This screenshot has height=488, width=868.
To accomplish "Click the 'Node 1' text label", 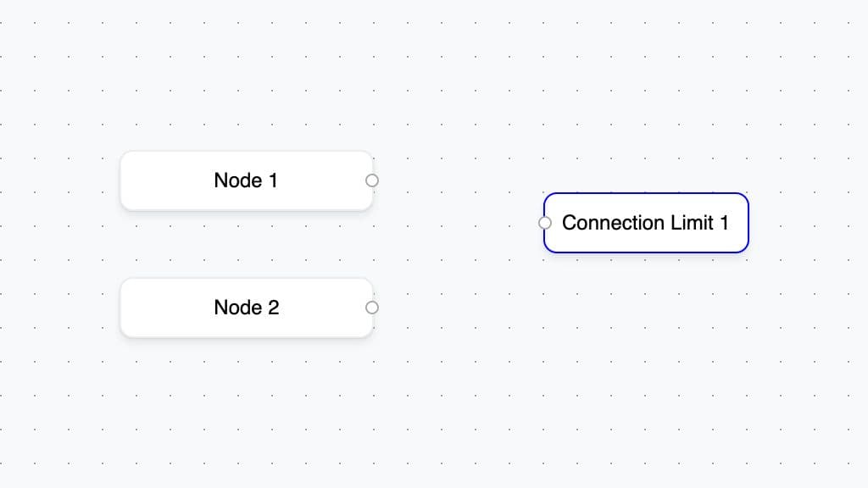I will (246, 180).
